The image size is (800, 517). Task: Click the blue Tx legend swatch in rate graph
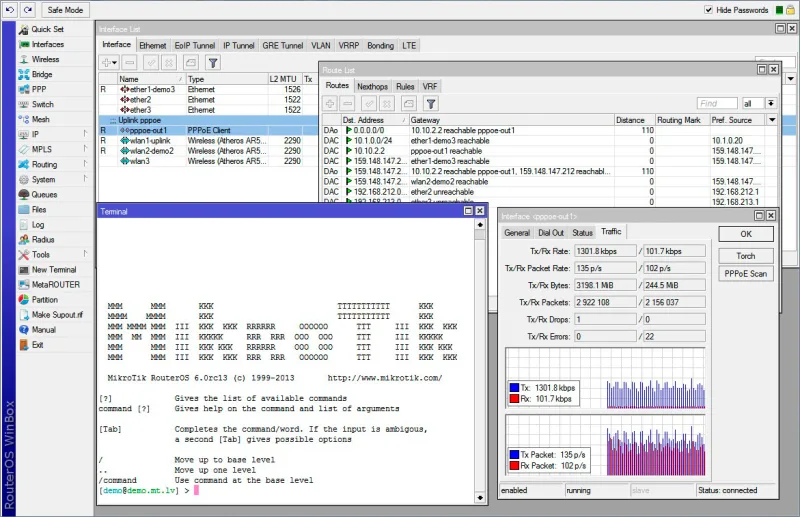point(514,388)
